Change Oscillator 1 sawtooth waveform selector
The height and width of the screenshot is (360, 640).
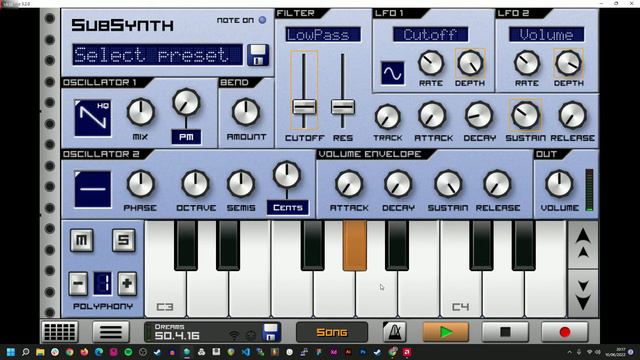pos(93,118)
